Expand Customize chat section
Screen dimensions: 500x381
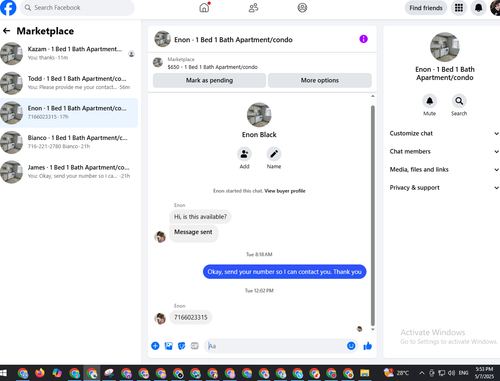(x=444, y=133)
